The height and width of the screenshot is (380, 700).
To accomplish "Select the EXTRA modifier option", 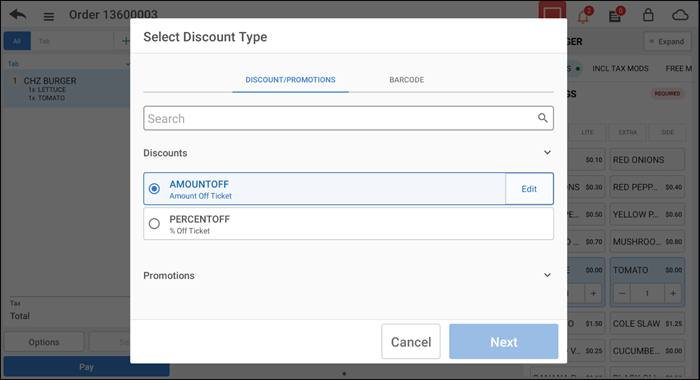I will coord(627,132).
